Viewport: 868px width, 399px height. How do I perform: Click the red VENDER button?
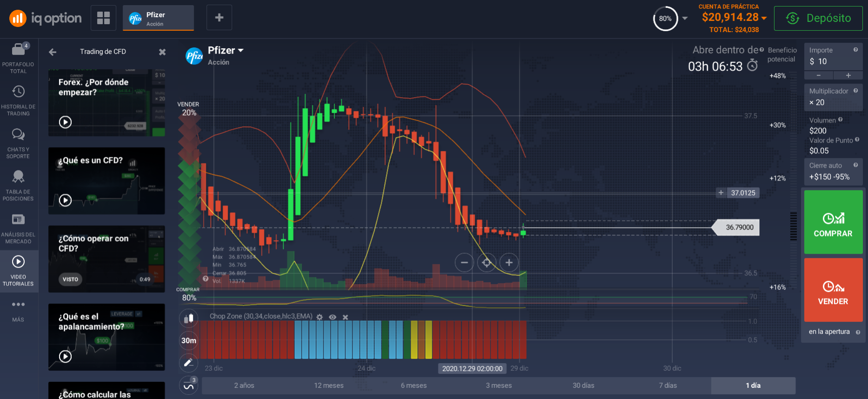(x=833, y=290)
